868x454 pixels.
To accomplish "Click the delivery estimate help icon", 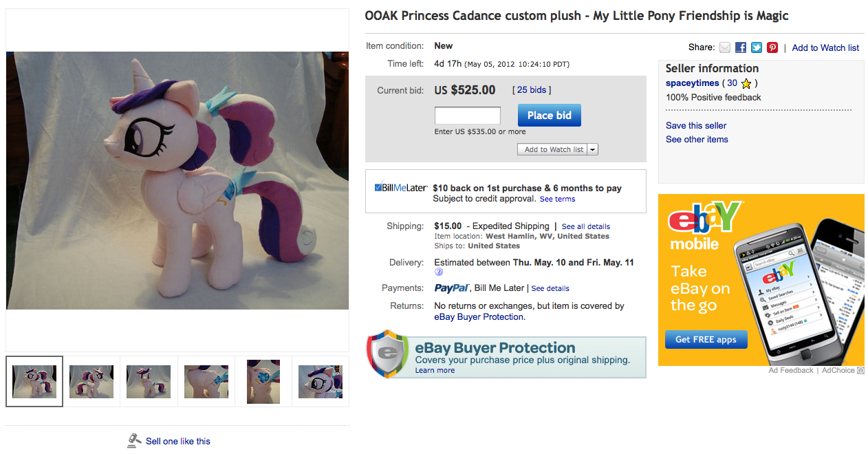I will point(439,272).
